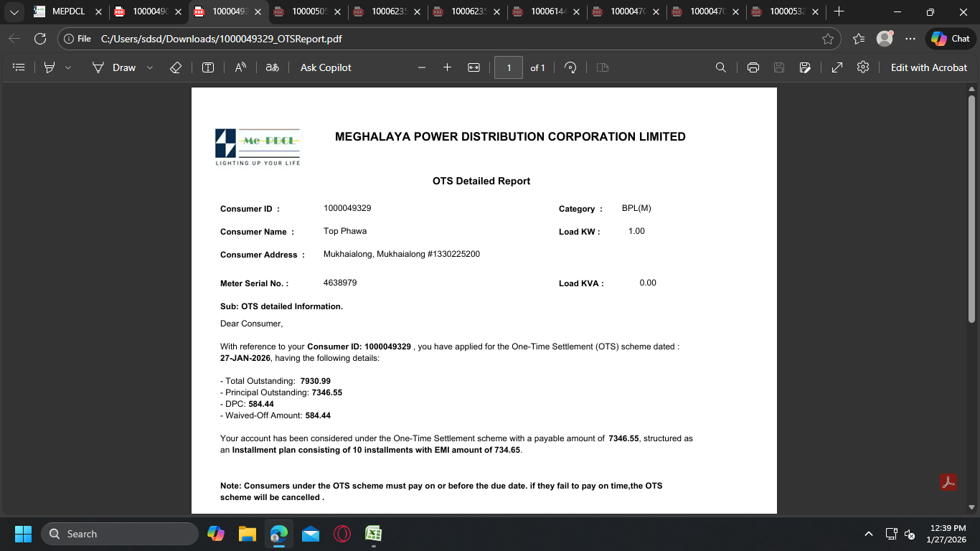Viewport: 980px width, 551px height.
Task: Click the OTS Detailed Report heading
Action: [481, 181]
